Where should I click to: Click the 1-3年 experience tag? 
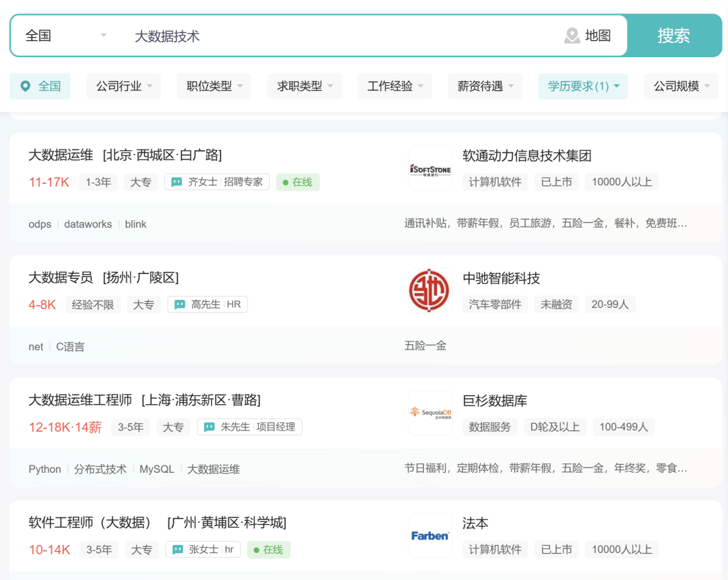[98, 182]
